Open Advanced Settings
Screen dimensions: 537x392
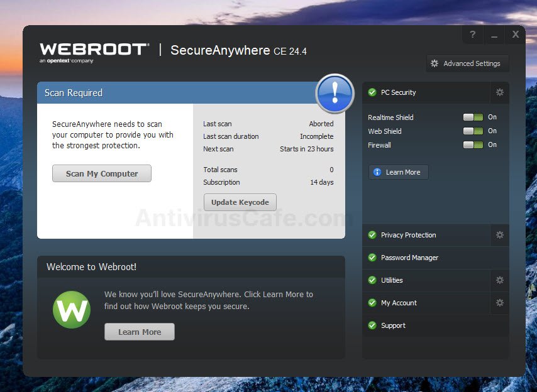467,63
